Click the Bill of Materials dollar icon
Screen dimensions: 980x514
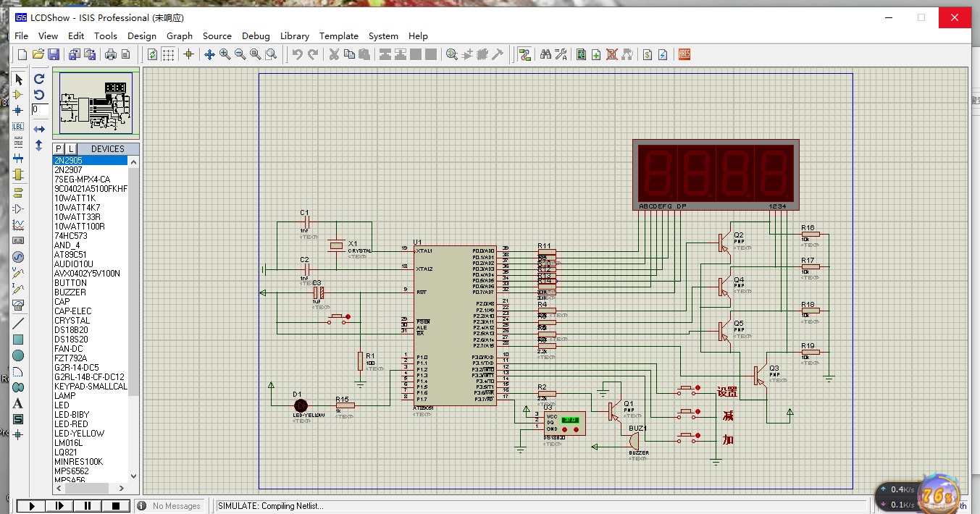tap(648, 54)
